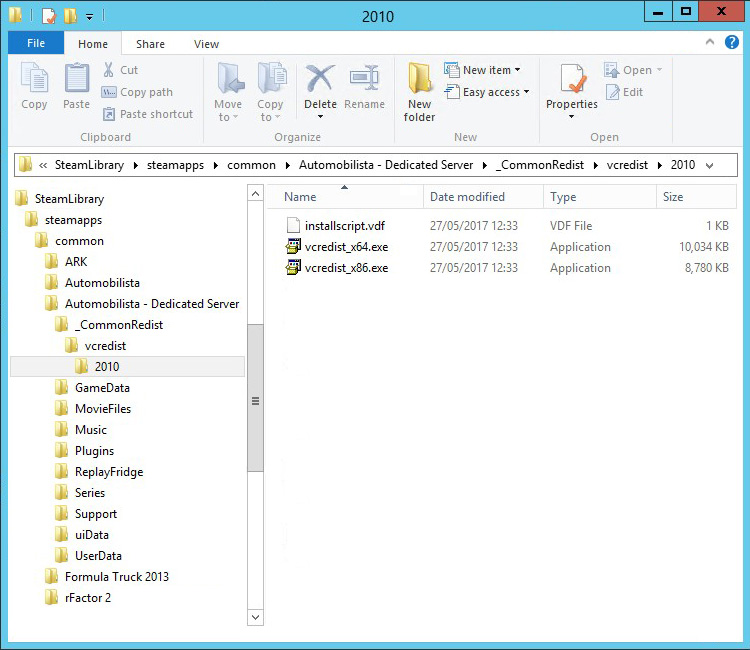This screenshot has width=750, height=650.
Task: Sort files by the Name column
Action: [x=345, y=197]
